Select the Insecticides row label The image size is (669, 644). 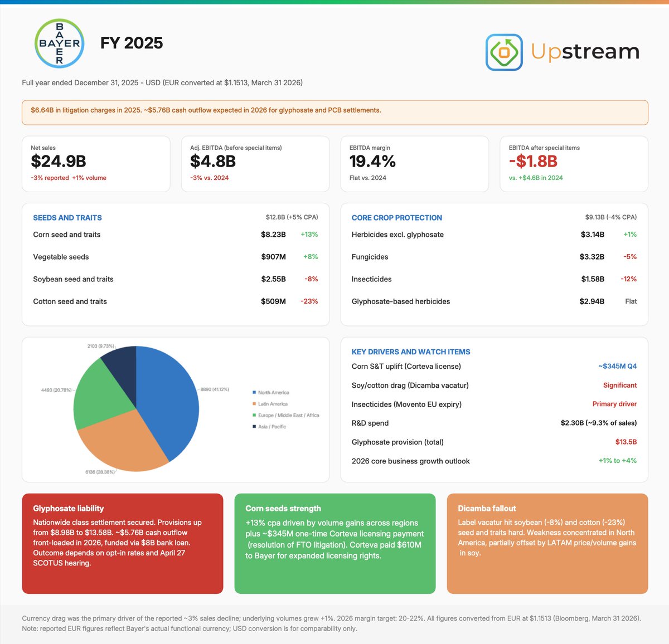click(x=372, y=279)
